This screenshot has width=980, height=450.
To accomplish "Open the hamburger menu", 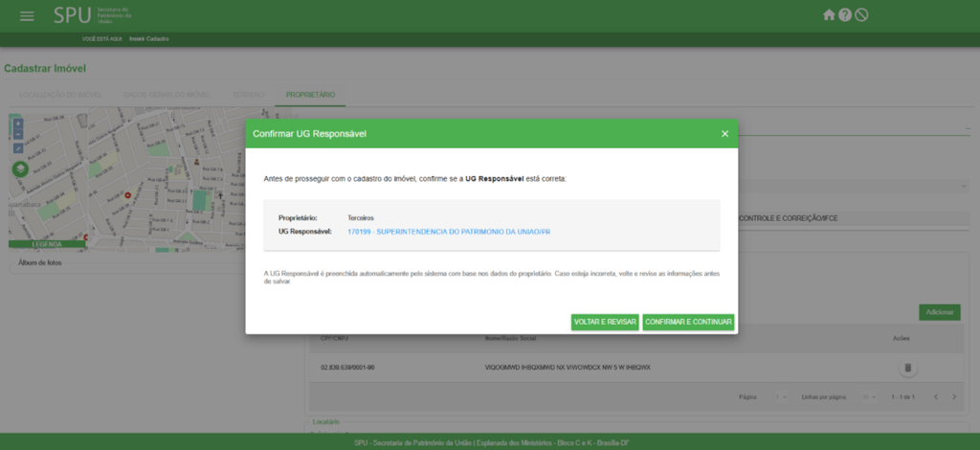I will (27, 16).
